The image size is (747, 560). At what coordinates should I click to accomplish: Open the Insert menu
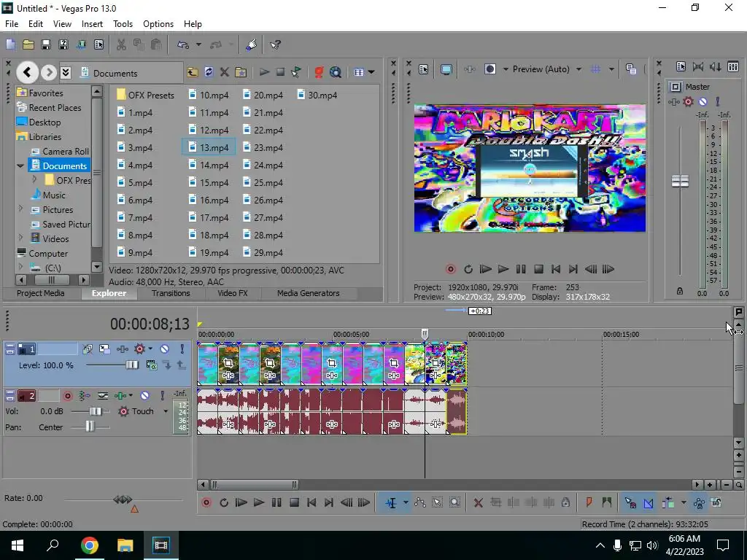(92, 24)
